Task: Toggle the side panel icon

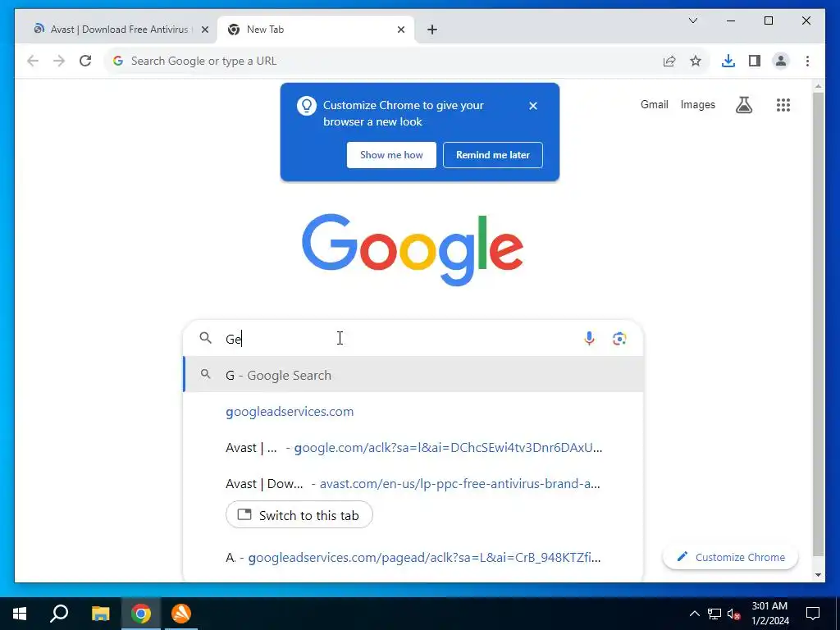Action: pos(755,61)
